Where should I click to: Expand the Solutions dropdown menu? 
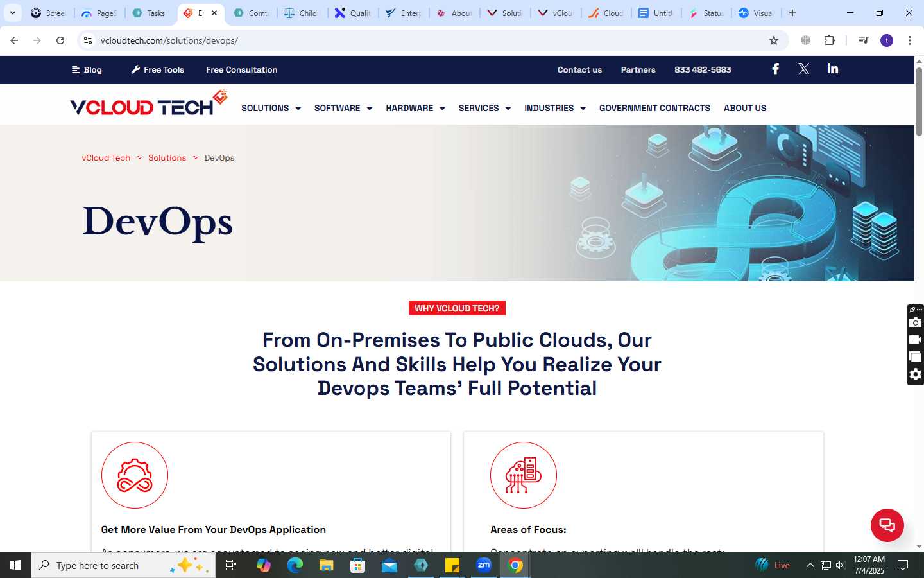tap(271, 108)
